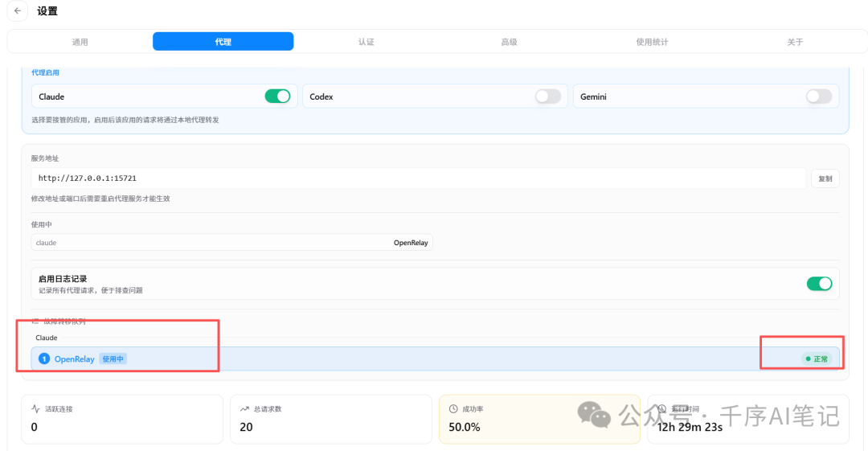Switch to the 使用统计 tab
Screen dimensions: 868x451
pyautogui.click(x=652, y=42)
